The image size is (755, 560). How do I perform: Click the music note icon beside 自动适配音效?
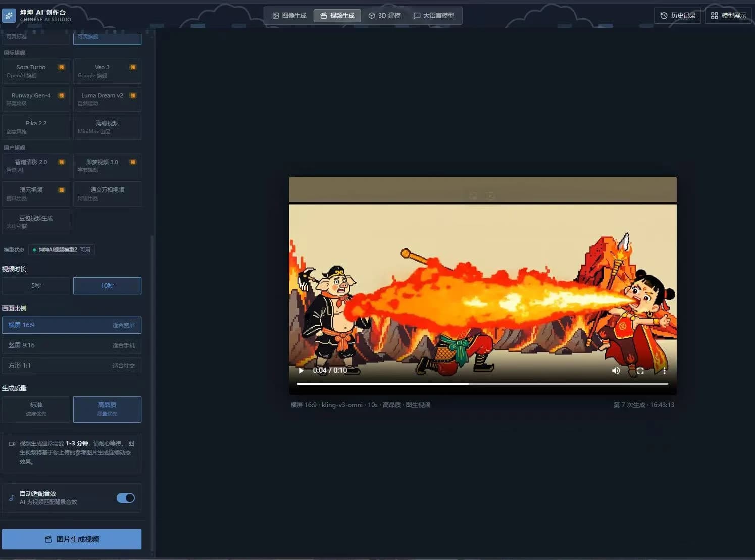point(12,498)
